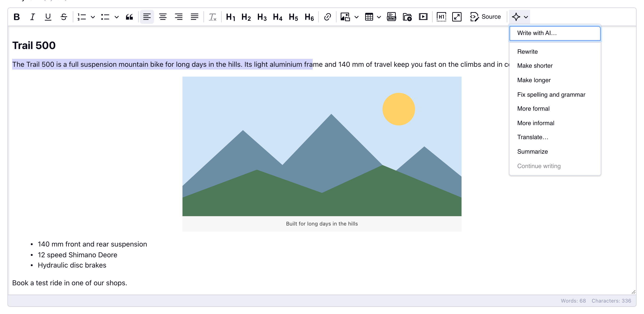Apply Heading 4 style
Image resolution: width=644 pixels, height=314 pixels.
[277, 17]
